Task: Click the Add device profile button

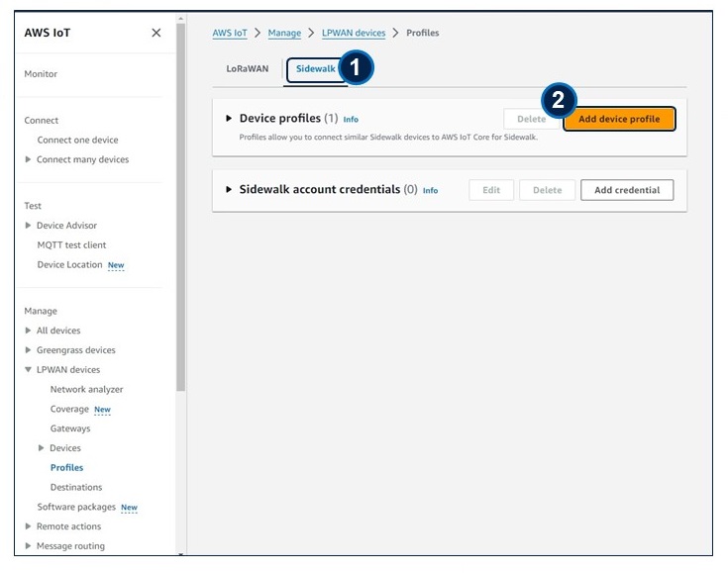Action: tap(619, 119)
